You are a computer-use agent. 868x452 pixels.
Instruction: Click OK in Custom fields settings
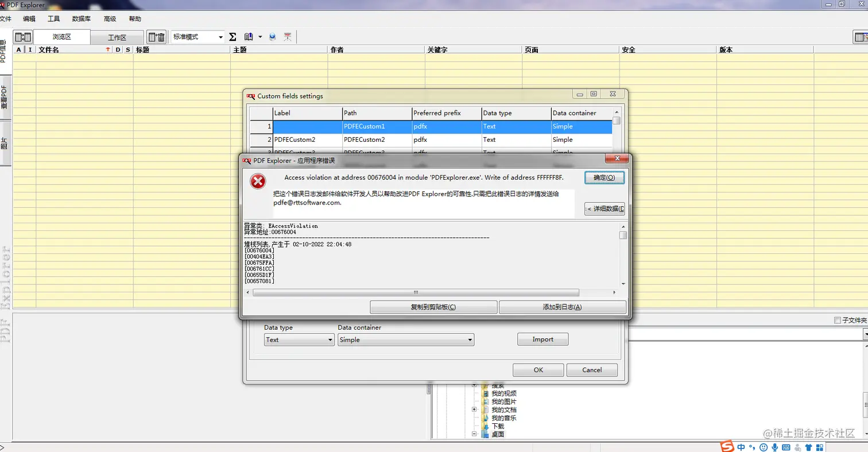point(538,370)
